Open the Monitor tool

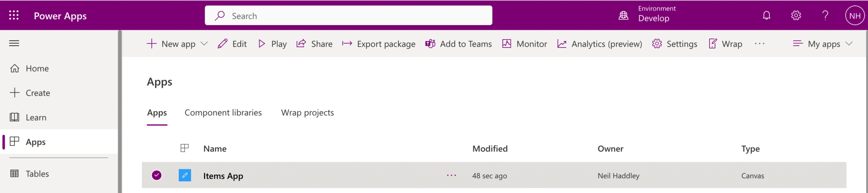coord(524,44)
